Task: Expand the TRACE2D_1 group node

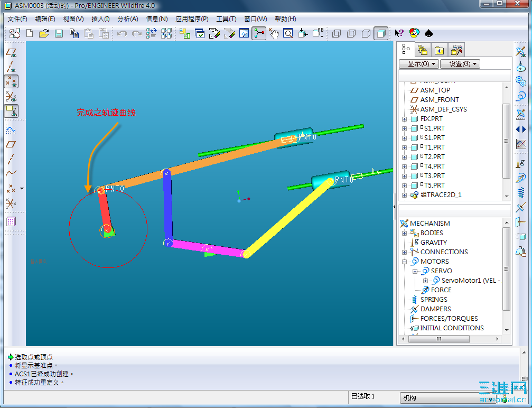Action: (405, 195)
